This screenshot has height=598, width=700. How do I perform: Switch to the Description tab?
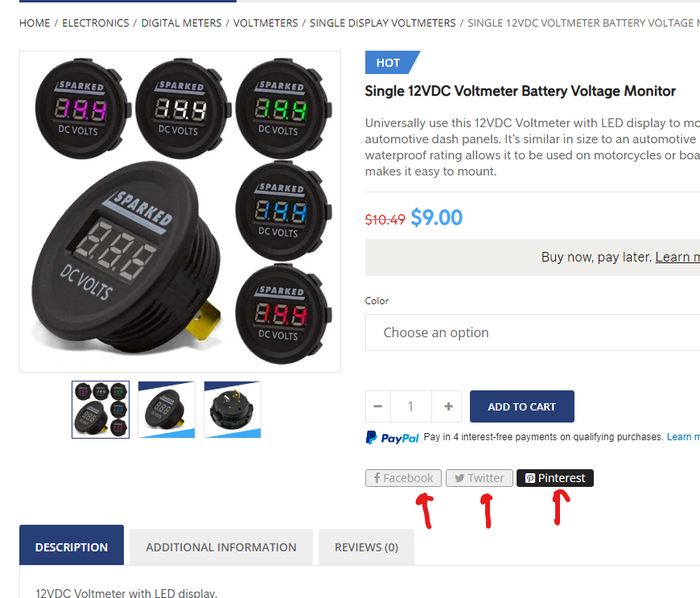(72, 546)
